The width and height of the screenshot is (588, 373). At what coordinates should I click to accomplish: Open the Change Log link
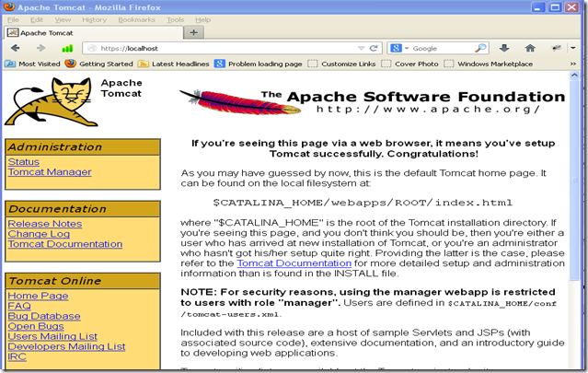(39, 234)
